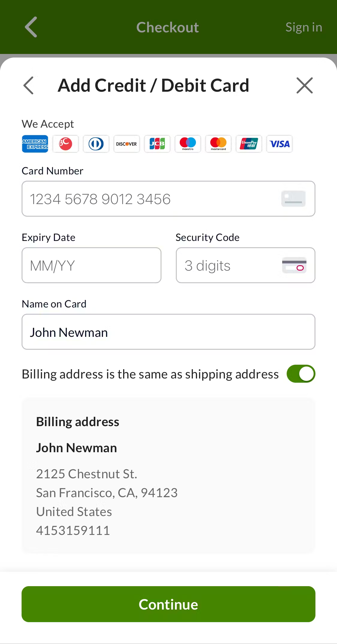This screenshot has height=644, width=337.
Task: Click the security code card hint icon
Action: pyautogui.click(x=294, y=266)
